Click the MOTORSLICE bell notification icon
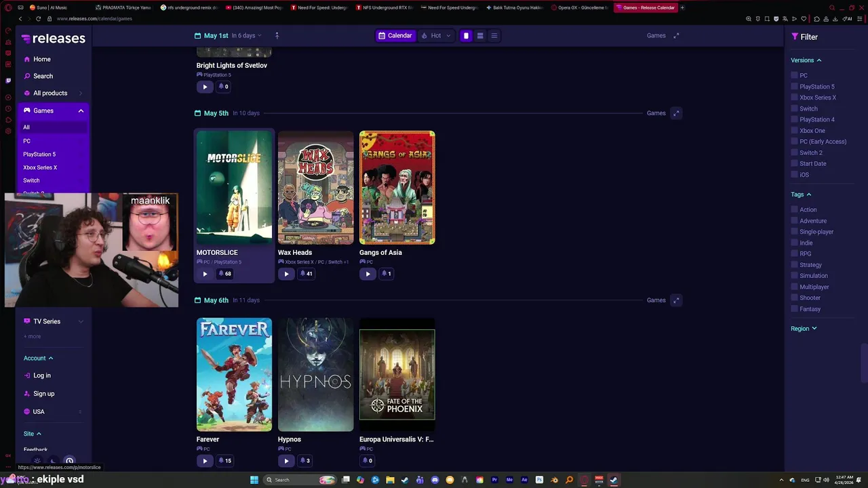This screenshot has width=868, height=488. 224,274
